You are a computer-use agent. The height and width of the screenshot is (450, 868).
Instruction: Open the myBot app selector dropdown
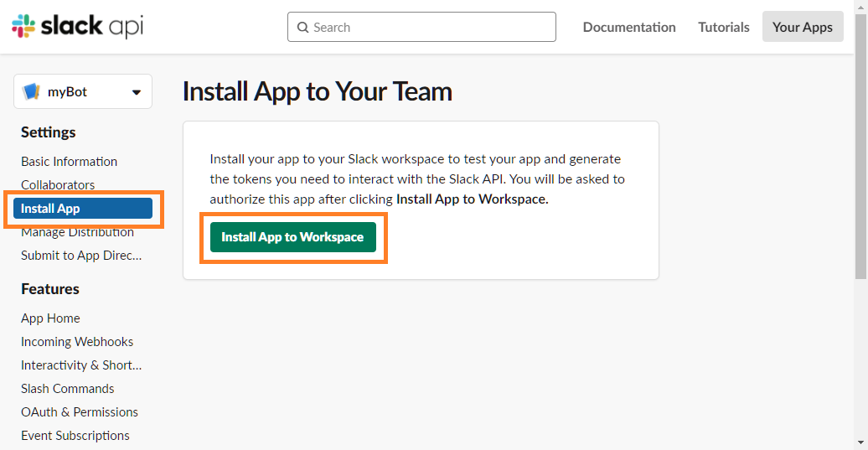(x=83, y=91)
